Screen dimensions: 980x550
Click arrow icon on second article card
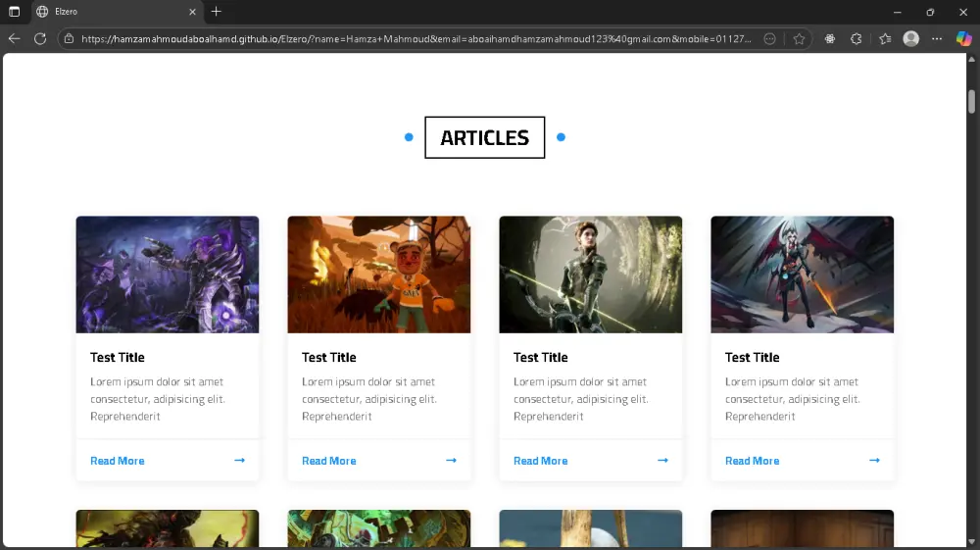pyautogui.click(x=451, y=460)
